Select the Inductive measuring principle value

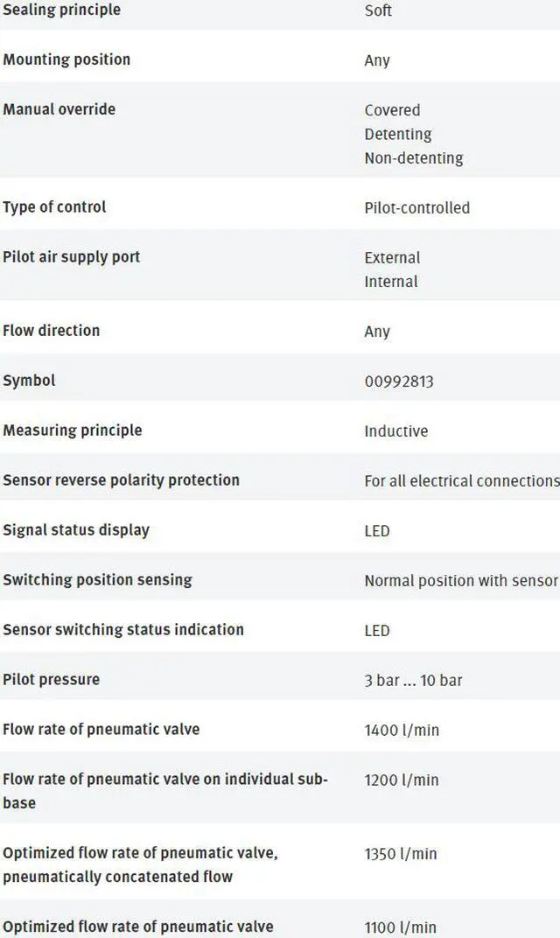click(x=396, y=431)
